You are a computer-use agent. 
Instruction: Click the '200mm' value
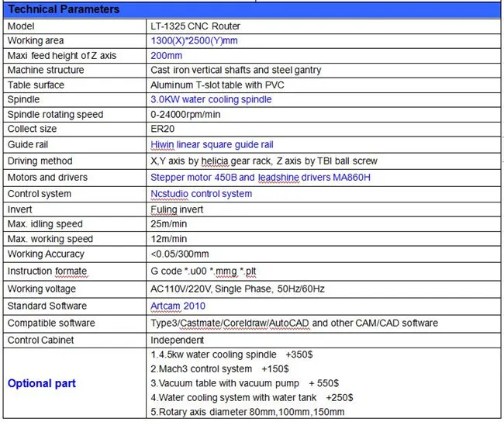167,55
